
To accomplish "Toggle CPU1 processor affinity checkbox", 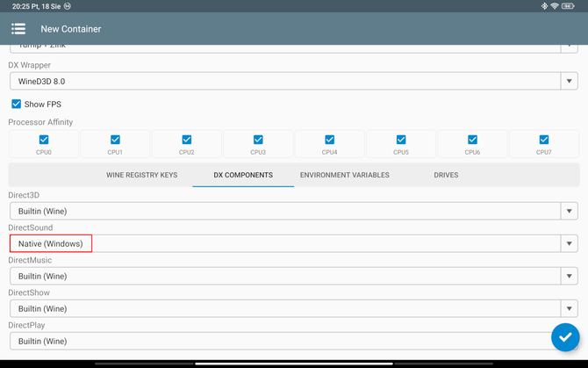I will tap(115, 140).
